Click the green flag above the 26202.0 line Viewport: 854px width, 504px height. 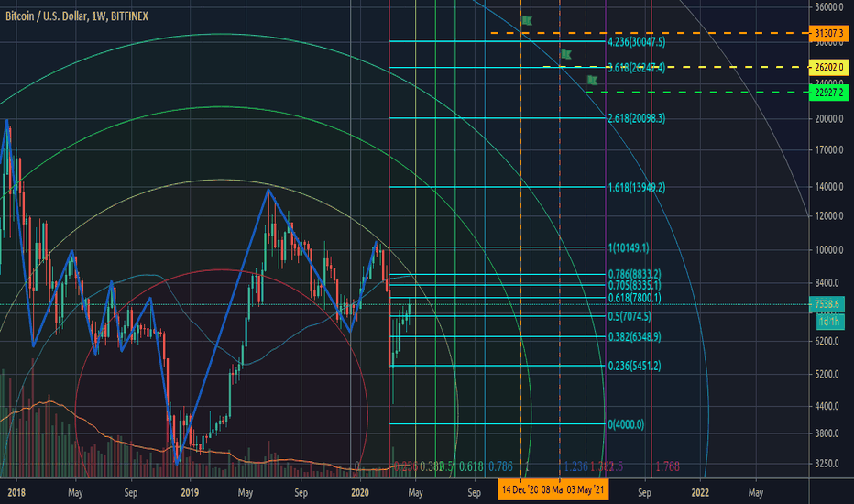(x=566, y=54)
